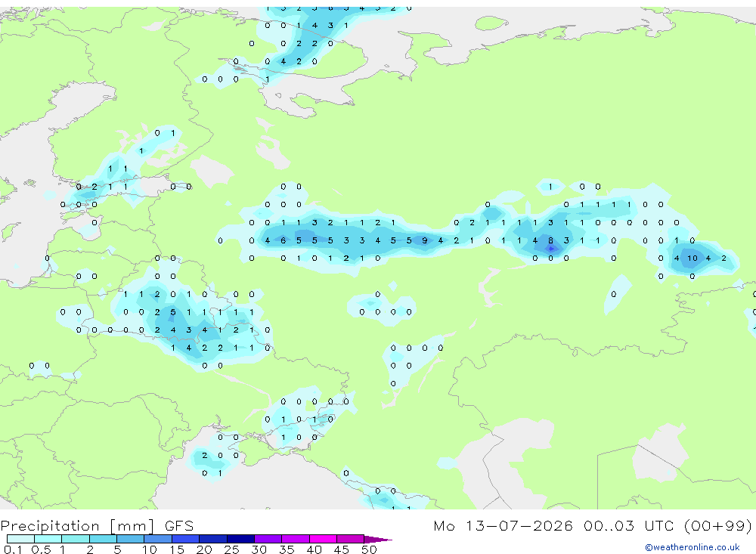756x554 pixels.
Task: Pick the 35–40 mm legend swatch
Action: tap(296, 539)
